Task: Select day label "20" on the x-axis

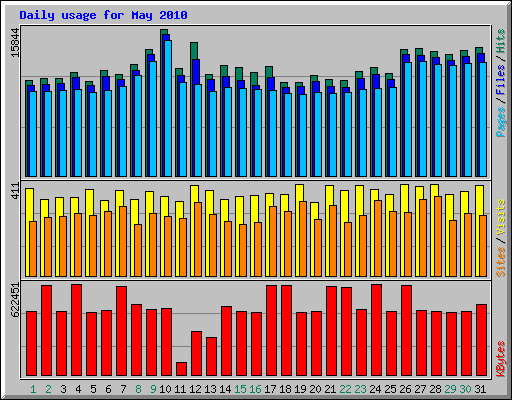Action: click(315, 389)
